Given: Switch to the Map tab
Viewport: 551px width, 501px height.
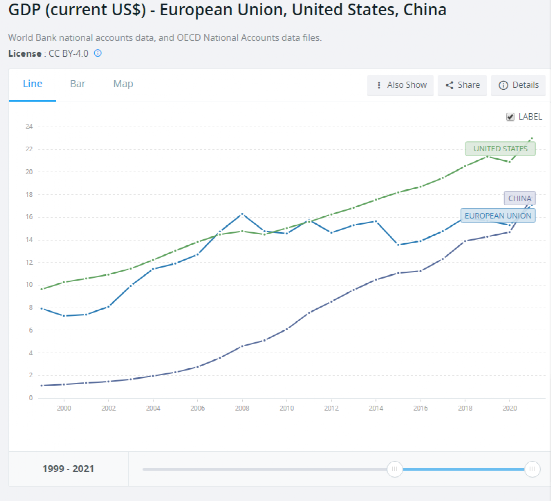Looking at the screenshot, I should coord(123,84).
